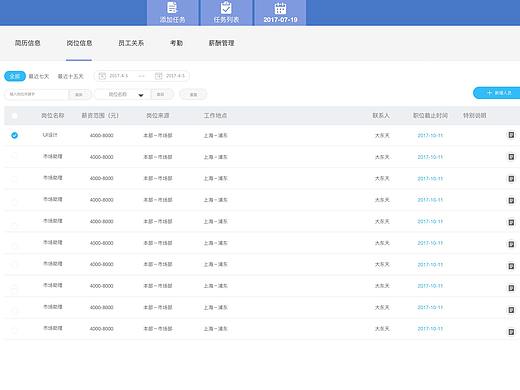
Task: Click 4000-8000 salary in UI设计 row
Action: [101, 135]
